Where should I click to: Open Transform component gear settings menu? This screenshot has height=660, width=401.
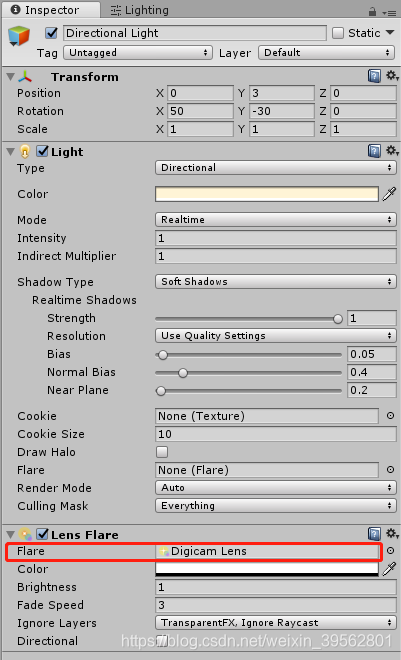[392, 76]
